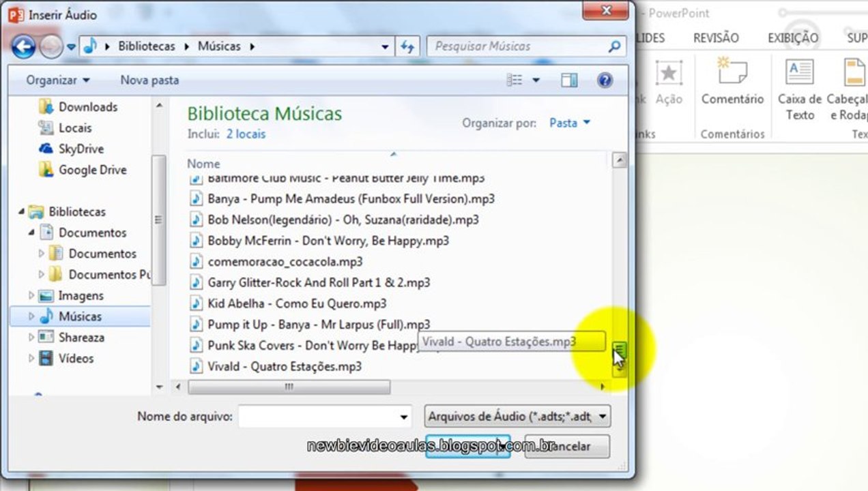
Task: Open the Nome do arquivo dropdown arrow
Action: point(404,417)
